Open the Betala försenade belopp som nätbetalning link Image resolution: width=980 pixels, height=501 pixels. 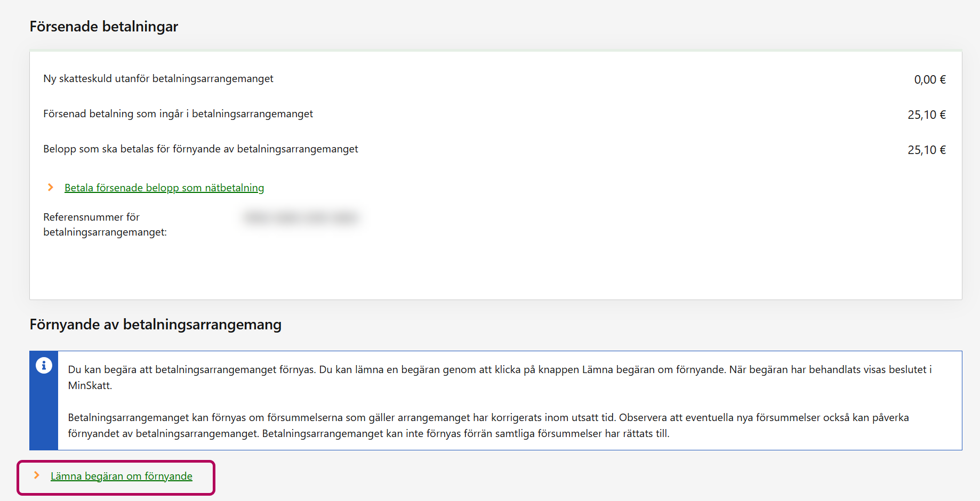pos(164,188)
